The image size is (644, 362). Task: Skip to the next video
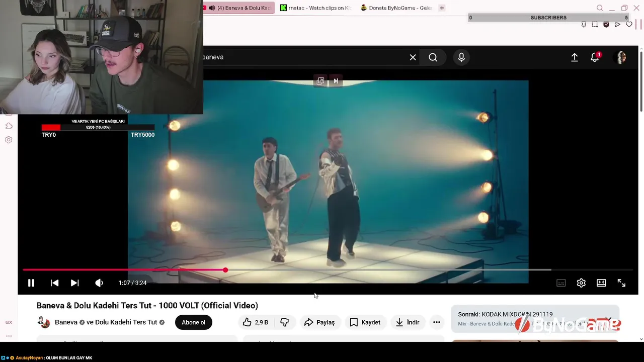(x=74, y=283)
